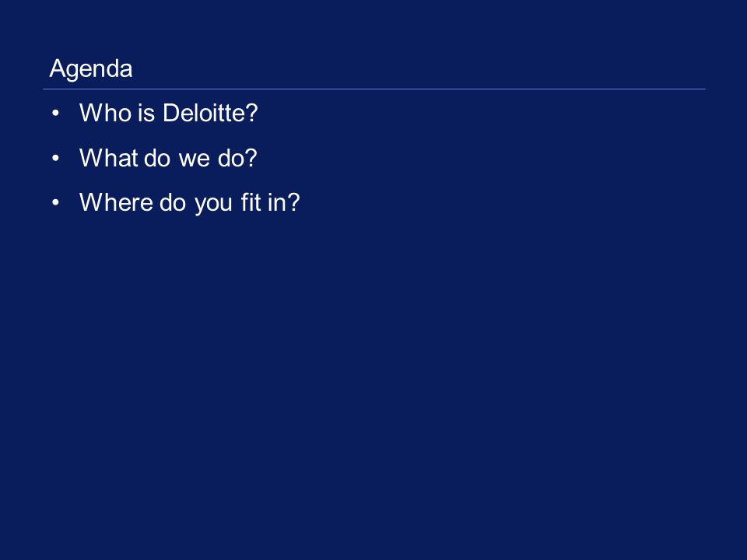Click the word 'is' in first bullet
This screenshot has width=747, height=560.
147,113
